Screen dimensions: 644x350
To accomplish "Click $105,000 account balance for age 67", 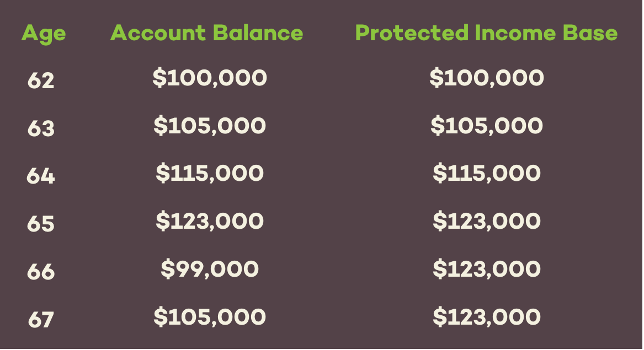I will pos(210,317).
